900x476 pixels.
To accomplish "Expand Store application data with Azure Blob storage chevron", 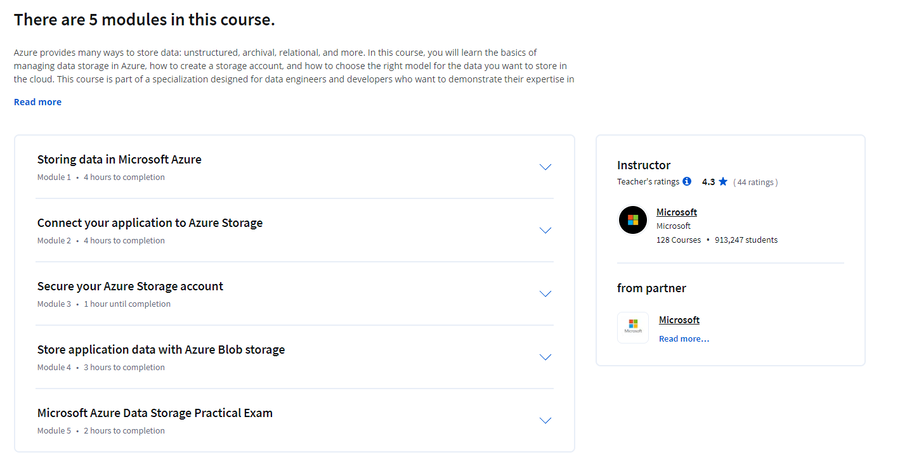I will tap(545, 357).
